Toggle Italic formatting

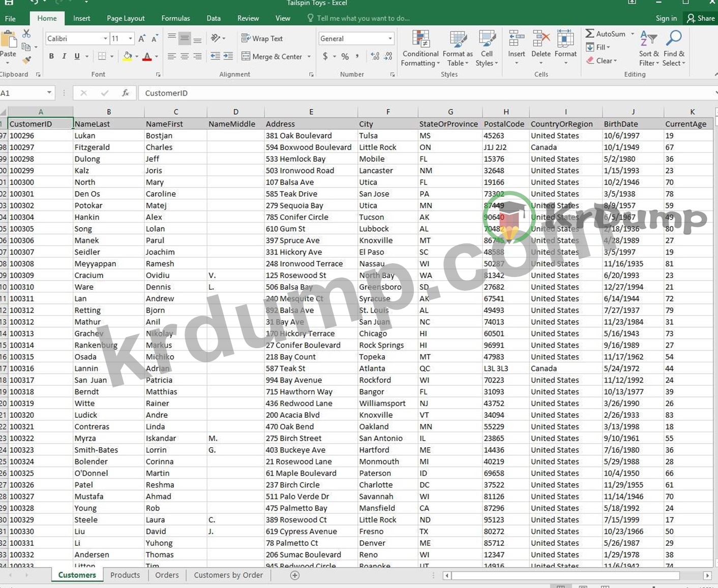tap(64, 56)
